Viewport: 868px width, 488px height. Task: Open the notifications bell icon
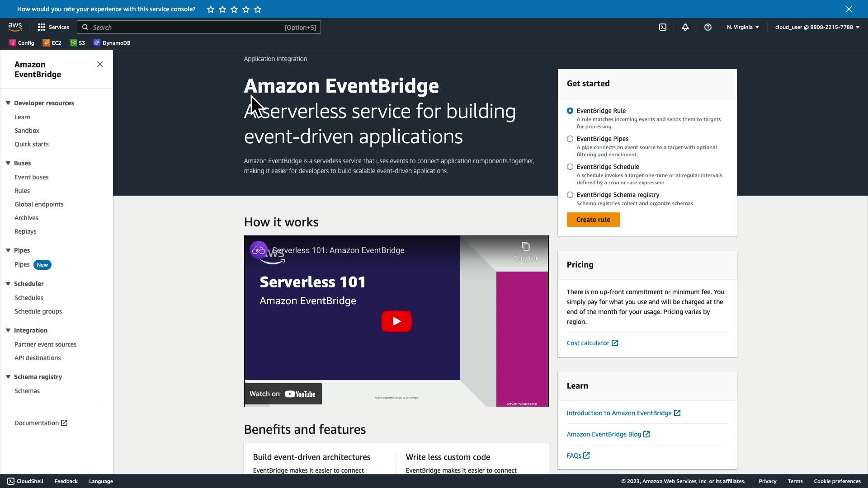[685, 27]
